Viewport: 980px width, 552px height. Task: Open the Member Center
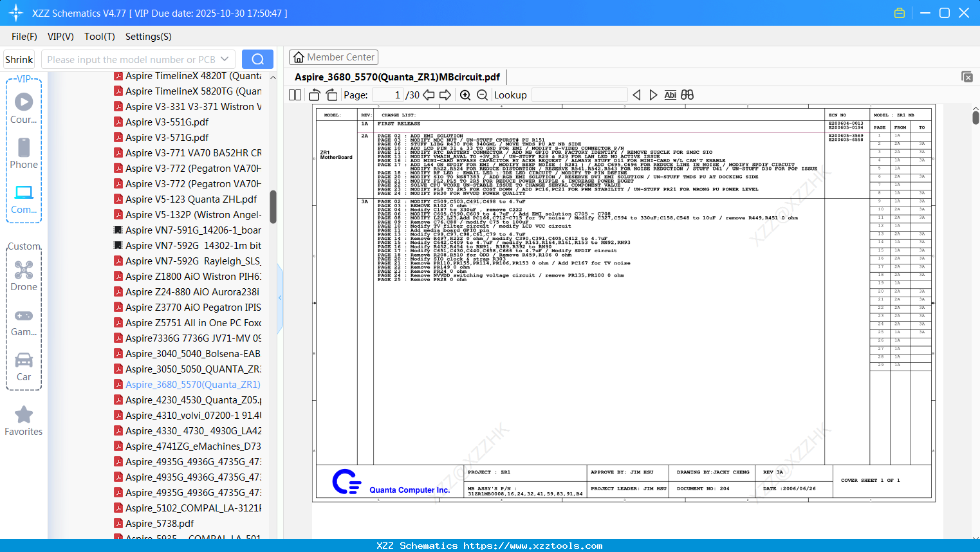pyautogui.click(x=333, y=57)
